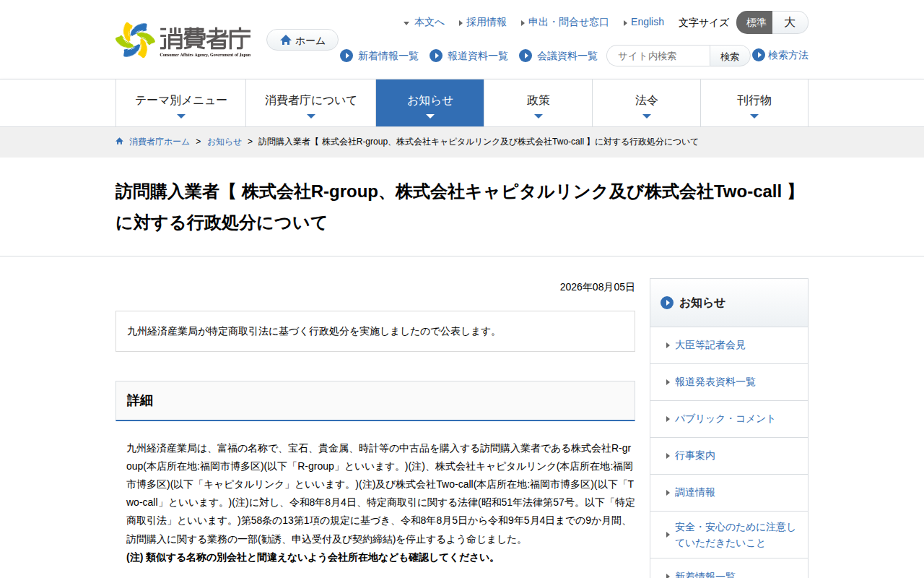The height and width of the screenshot is (578, 924).
Task: Click arrow icon beside 新着情報一覧
Action: point(346,56)
